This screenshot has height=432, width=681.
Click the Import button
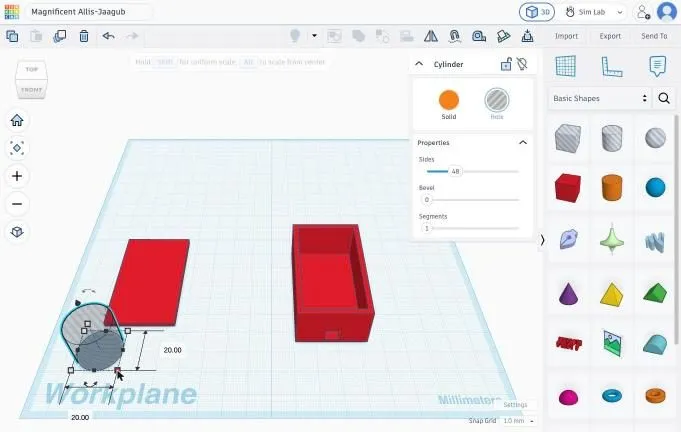[566, 36]
